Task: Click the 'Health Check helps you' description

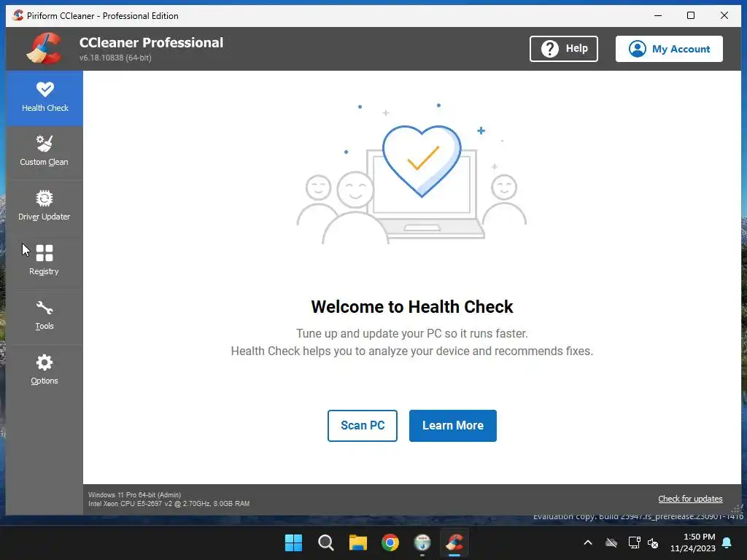Action: [x=412, y=351]
